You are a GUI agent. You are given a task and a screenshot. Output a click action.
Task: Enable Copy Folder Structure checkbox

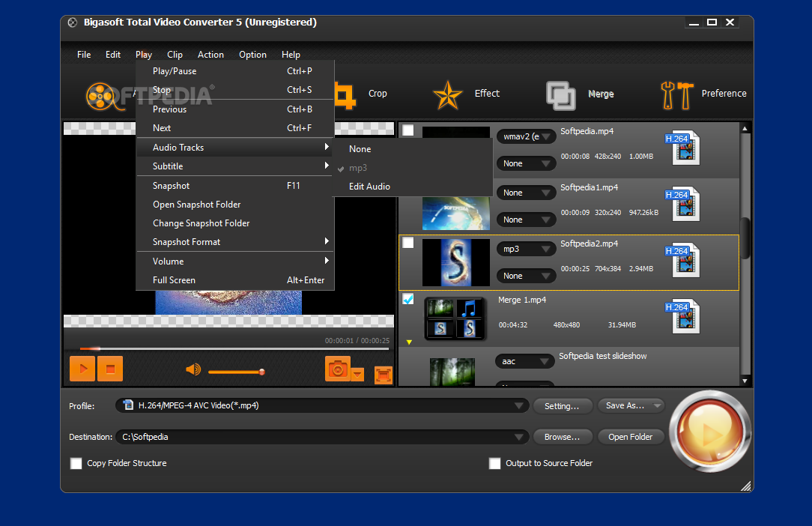pos(76,463)
